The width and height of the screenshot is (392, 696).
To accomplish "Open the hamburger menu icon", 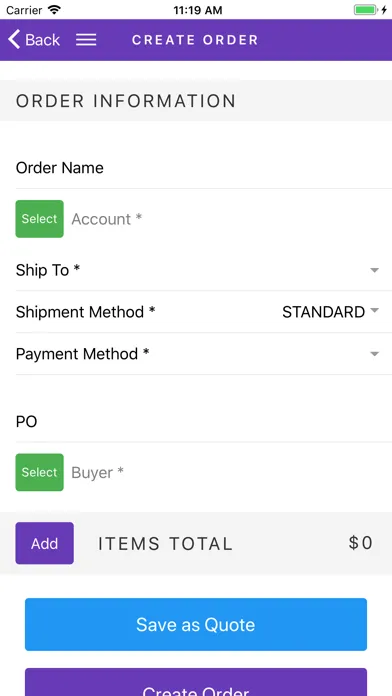I will click(86, 40).
